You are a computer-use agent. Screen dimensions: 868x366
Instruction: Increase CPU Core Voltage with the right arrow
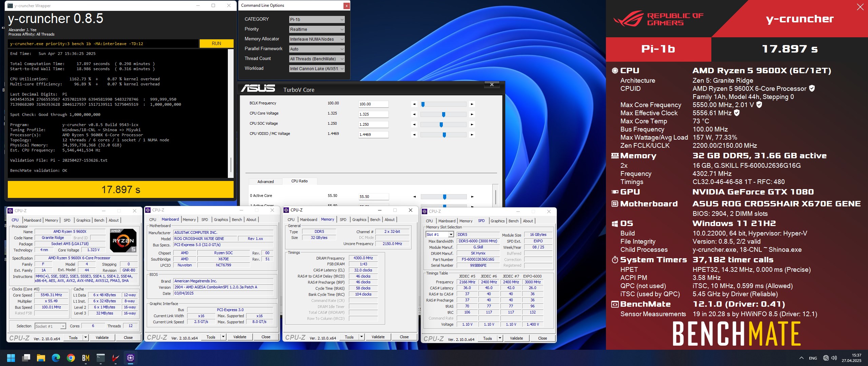(472, 115)
